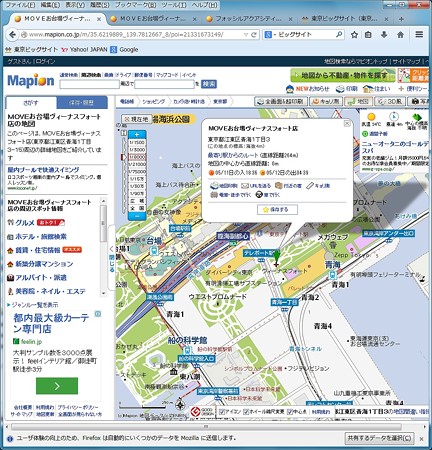432x450 pixels.
Task: Open the search engine dropdown in search bar
Action: (269, 34)
